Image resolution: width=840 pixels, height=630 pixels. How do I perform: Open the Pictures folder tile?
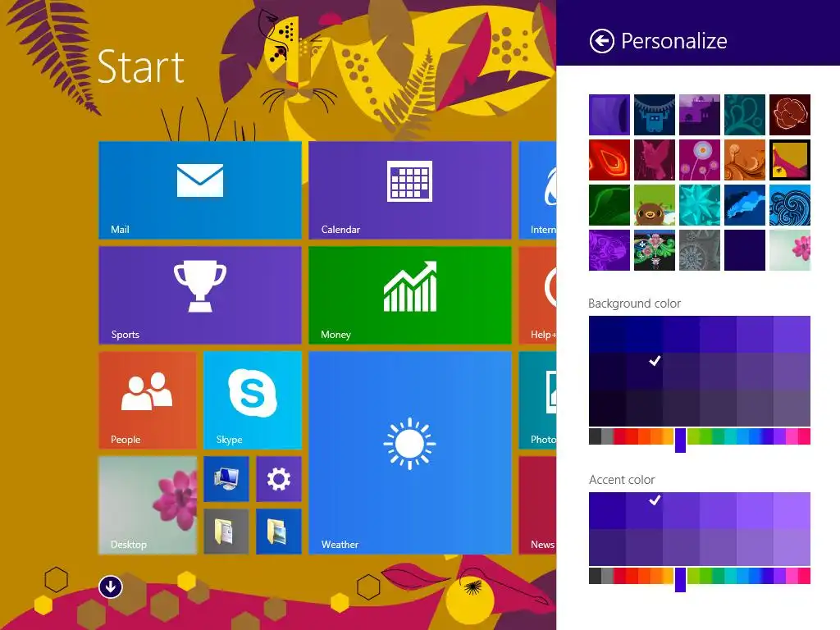pos(279,532)
